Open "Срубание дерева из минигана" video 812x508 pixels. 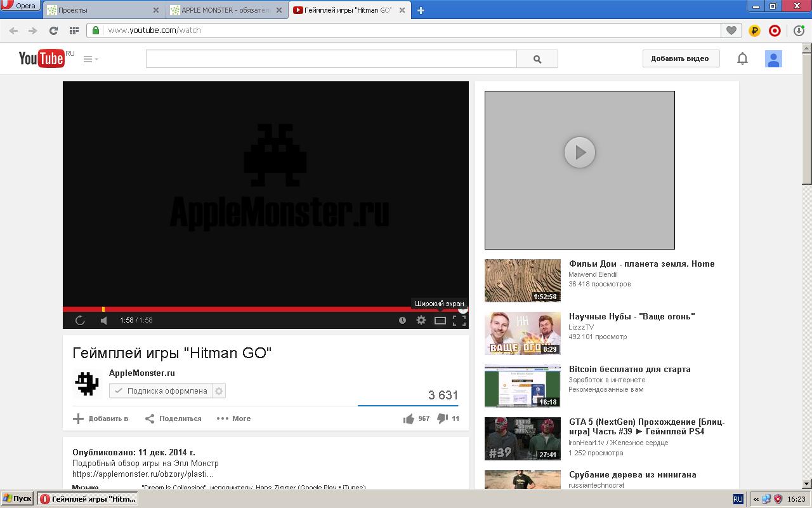coord(632,474)
